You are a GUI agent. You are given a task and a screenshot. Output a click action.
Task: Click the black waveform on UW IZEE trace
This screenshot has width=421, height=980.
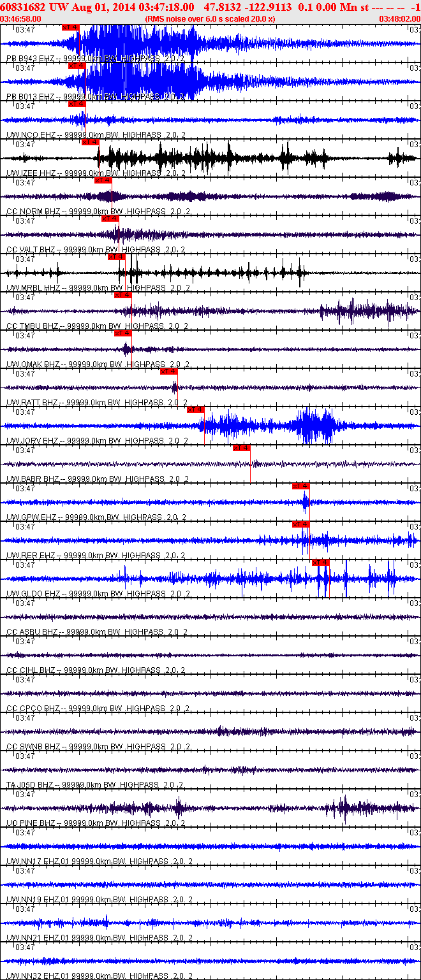(211, 158)
